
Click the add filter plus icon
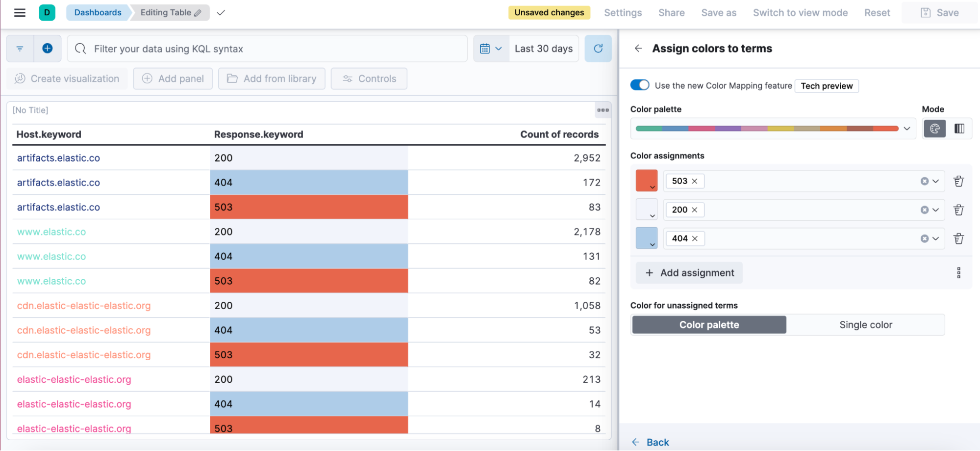click(x=48, y=48)
